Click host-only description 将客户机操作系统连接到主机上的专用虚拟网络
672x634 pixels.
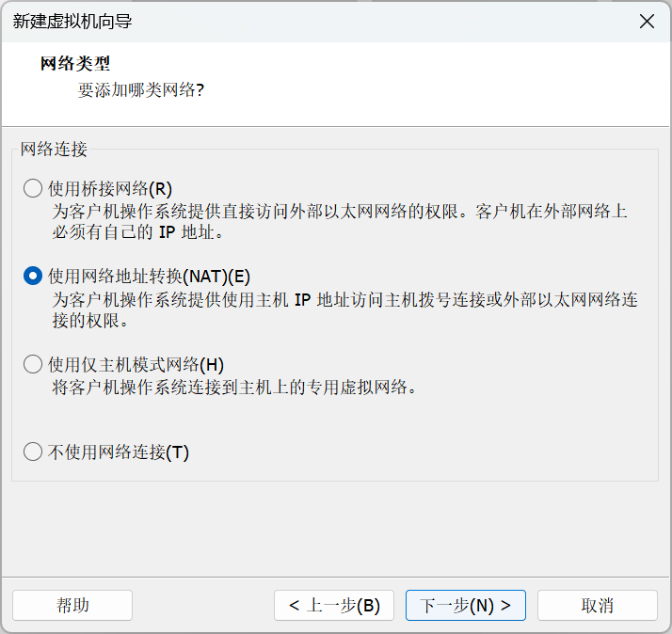pyautogui.click(x=234, y=388)
